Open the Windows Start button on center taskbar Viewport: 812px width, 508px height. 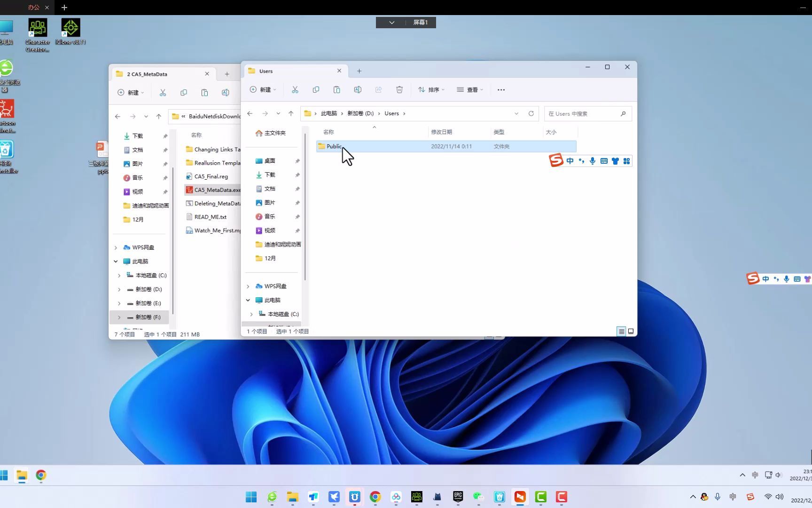tap(251, 497)
